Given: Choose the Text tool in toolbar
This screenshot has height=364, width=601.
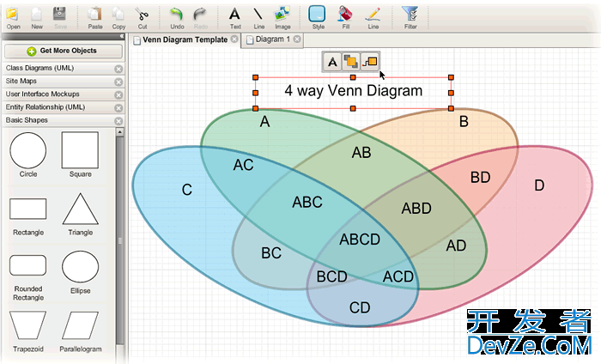Looking at the screenshot, I should [234, 16].
